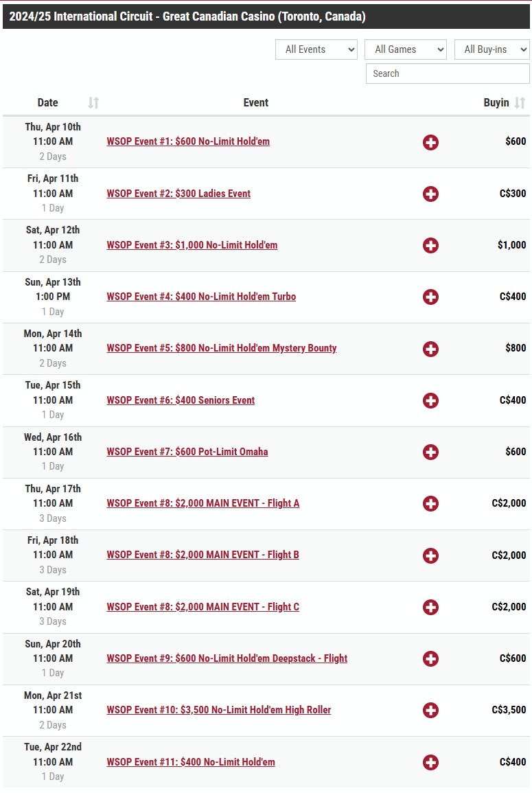This screenshot has height=793, width=532.
Task: Sort table by Date column arrows
Action: click(93, 103)
